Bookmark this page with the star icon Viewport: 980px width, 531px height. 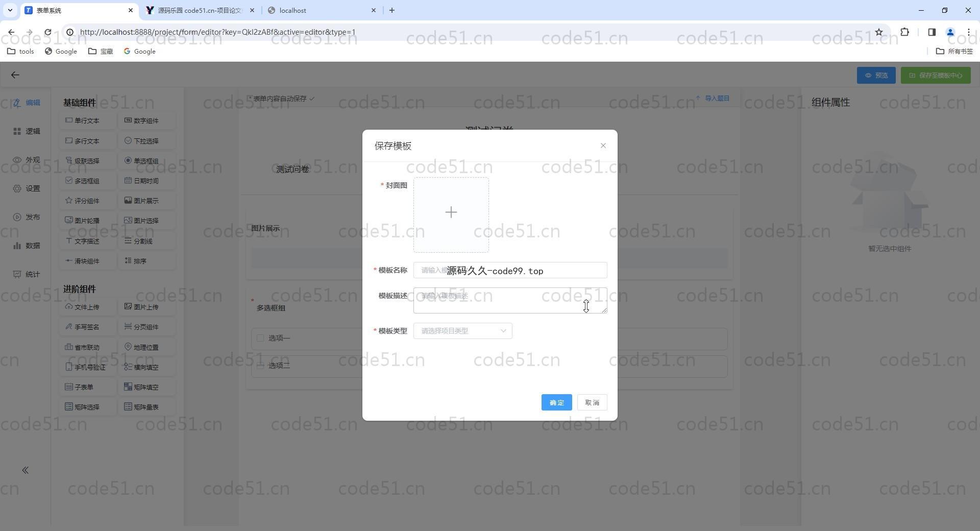coord(878,32)
